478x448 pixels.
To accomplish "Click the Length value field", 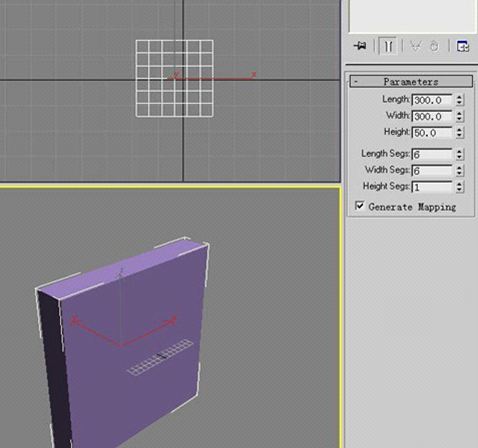I will pos(432,100).
